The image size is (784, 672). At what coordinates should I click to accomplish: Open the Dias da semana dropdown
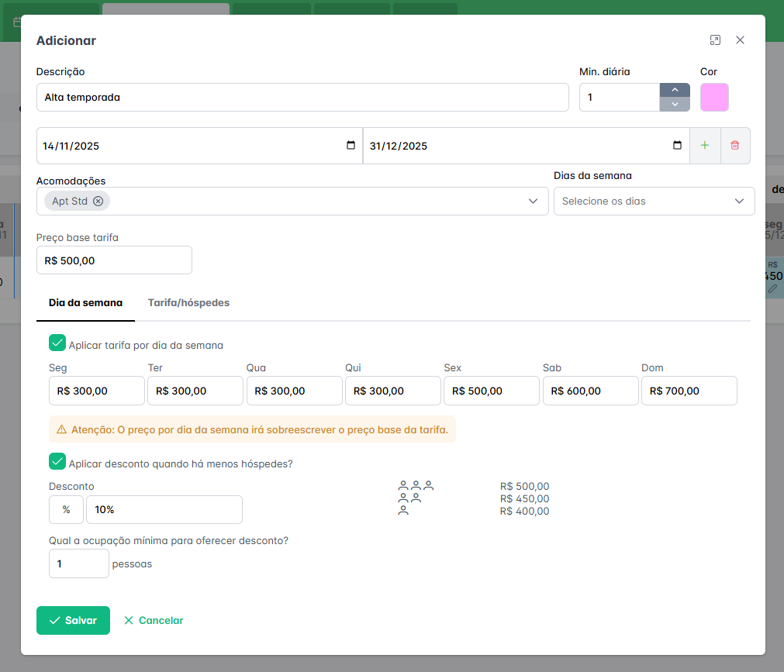[x=654, y=202]
